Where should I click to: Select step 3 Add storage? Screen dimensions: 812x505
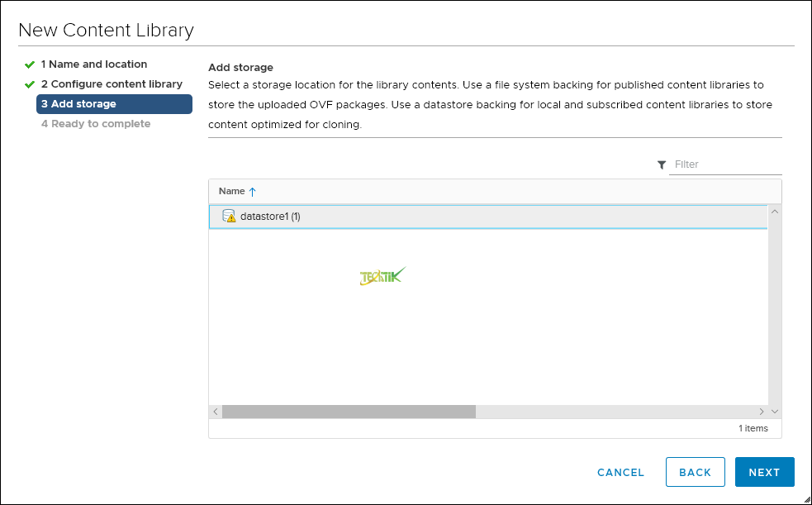pyautogui.click(x=114, y=104)
